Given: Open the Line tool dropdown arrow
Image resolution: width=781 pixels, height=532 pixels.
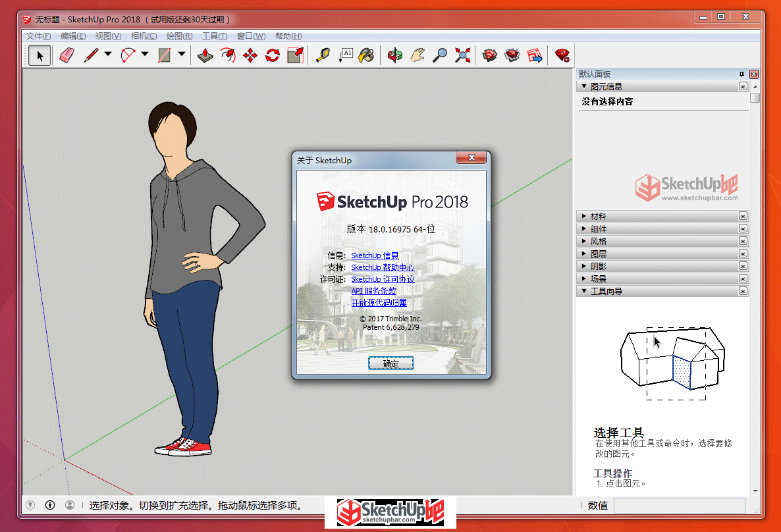Looking at the screenshot, I should click(x=107, y=54).
